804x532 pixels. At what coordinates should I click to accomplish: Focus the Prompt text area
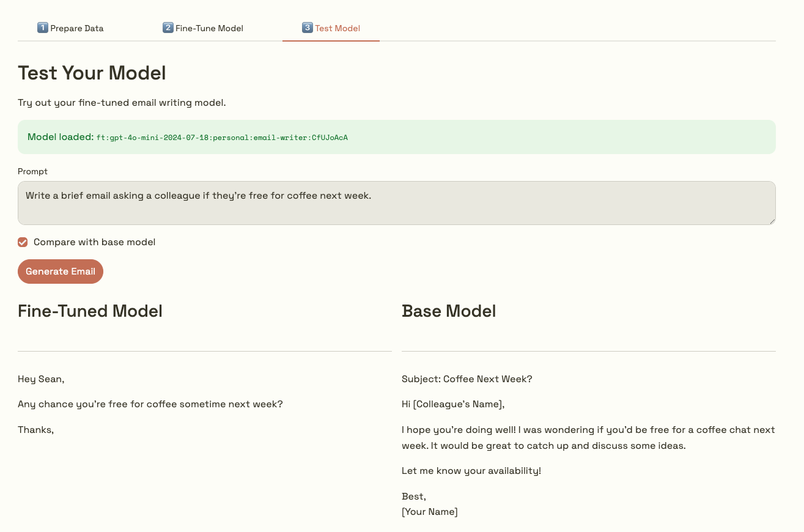click(x=397, y=203)
